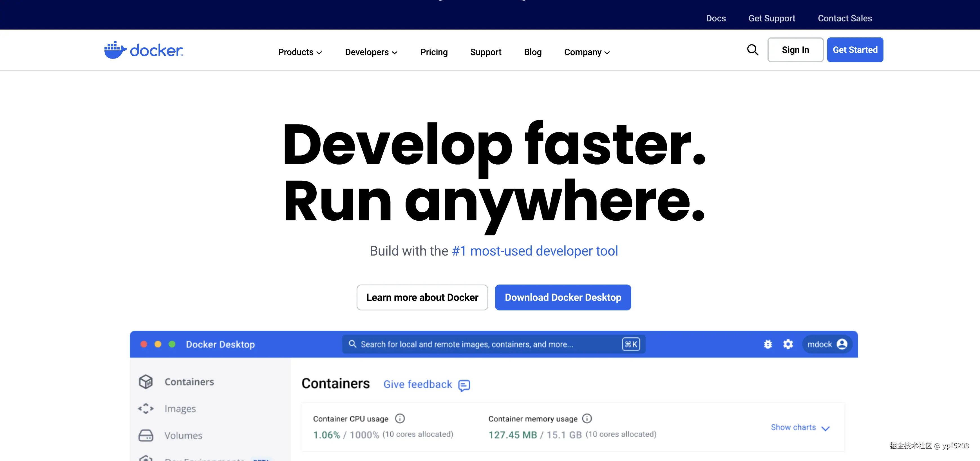Select Containers icon in sidebar
Viewport: 980px width, 461px height.
[146, 382]
